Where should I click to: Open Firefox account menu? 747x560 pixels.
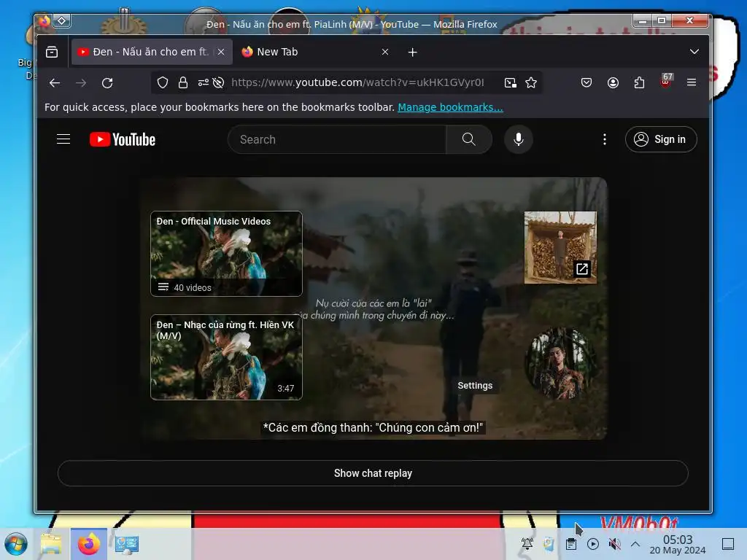(x=613, y=83)
